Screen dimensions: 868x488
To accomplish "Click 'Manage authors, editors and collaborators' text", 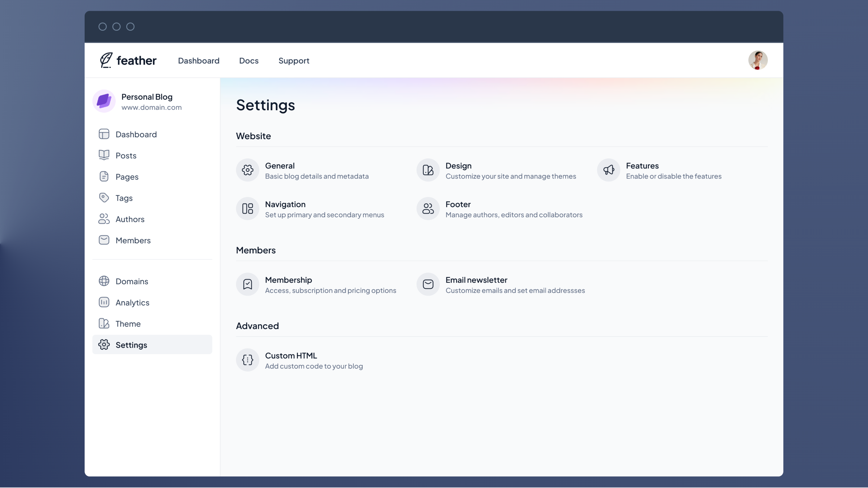I will tap(514, 215).
